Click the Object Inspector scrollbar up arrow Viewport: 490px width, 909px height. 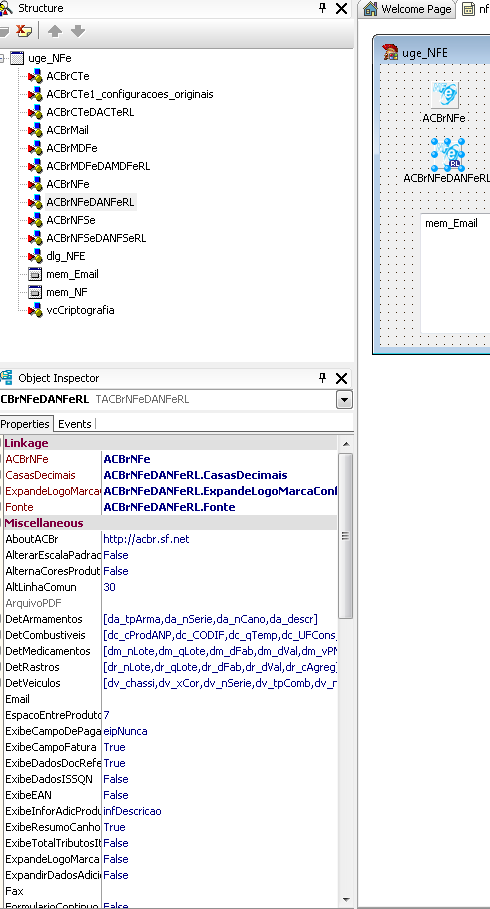tap(346, 444)
